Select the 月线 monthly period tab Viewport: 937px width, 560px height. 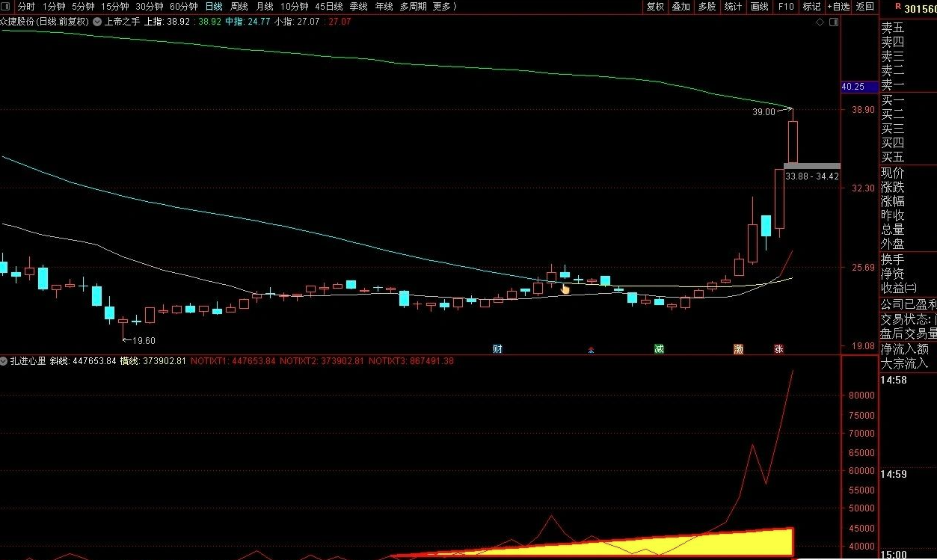[x=265, y=6]
